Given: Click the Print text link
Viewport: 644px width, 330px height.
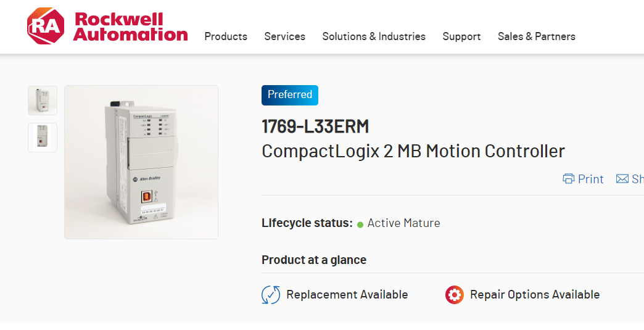Looking at the screenshot, I should point(590,179).
